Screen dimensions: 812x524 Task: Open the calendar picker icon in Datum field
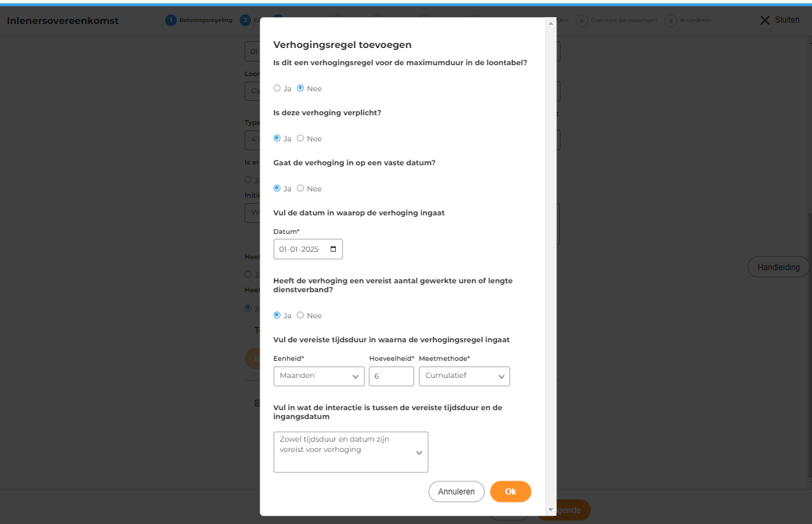point(333,250)
